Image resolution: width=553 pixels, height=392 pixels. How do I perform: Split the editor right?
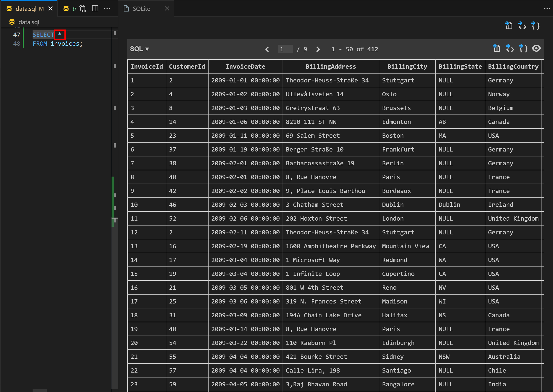tap(95, 9)
